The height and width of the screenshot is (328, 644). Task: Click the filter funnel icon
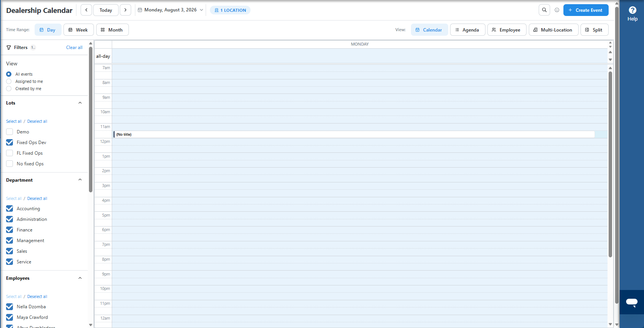(x=9, y=48)
